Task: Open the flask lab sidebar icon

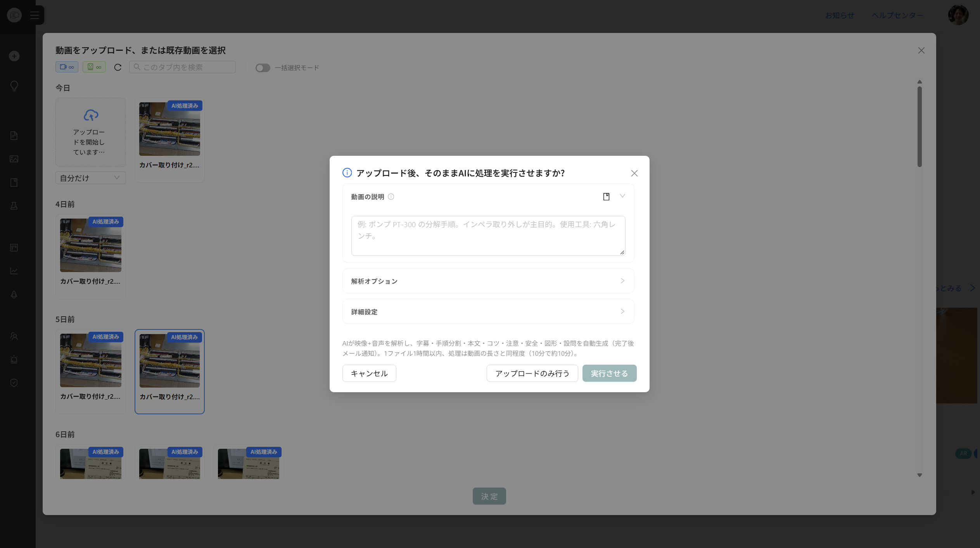Action: [x=14, y=206]
